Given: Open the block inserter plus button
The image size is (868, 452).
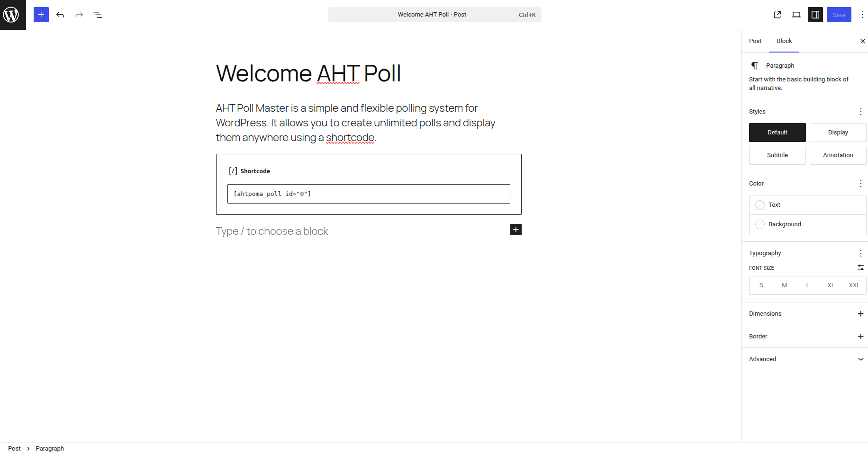Looking at the screenshot, I should click(41, 15).
